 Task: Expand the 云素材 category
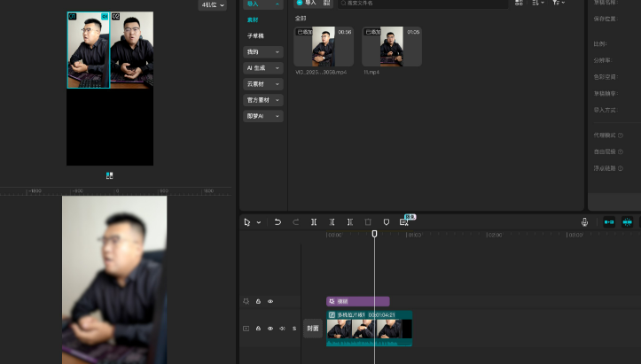[x=262, y=84]
